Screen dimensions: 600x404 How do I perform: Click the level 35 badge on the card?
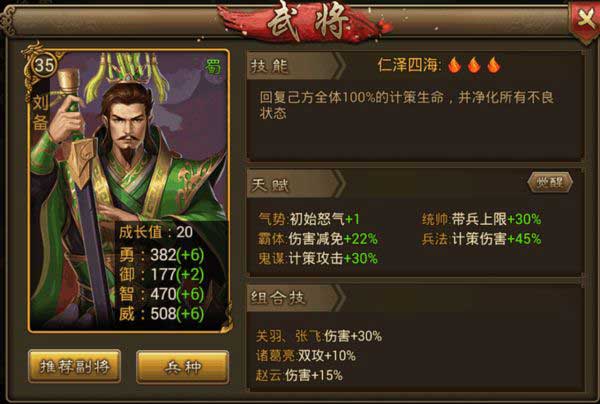tap(44, 65)
